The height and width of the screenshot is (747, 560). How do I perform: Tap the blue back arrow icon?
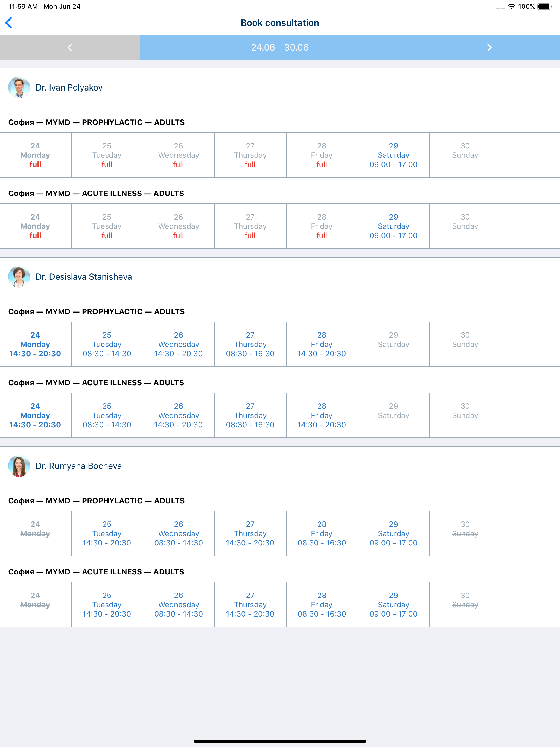(x=9, y=23)
